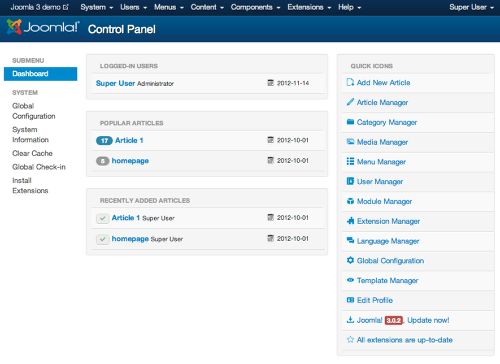Image resolution: width=500 pixels, height=364 pixels.
Task: Click the Update now! link
Action: (x=428, y=320)
